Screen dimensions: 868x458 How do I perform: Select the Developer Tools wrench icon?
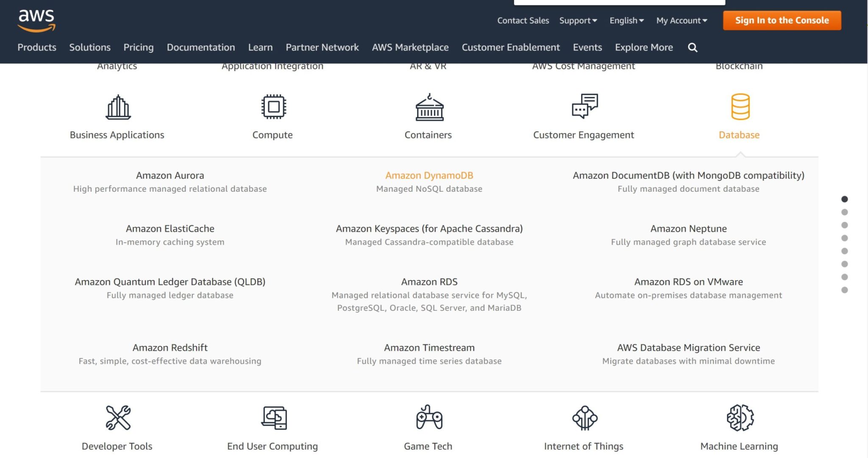pos(118,418)
